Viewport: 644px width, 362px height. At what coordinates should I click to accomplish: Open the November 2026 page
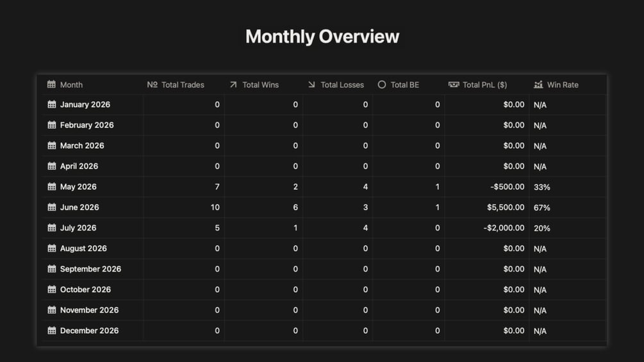(x=90, y=310)
